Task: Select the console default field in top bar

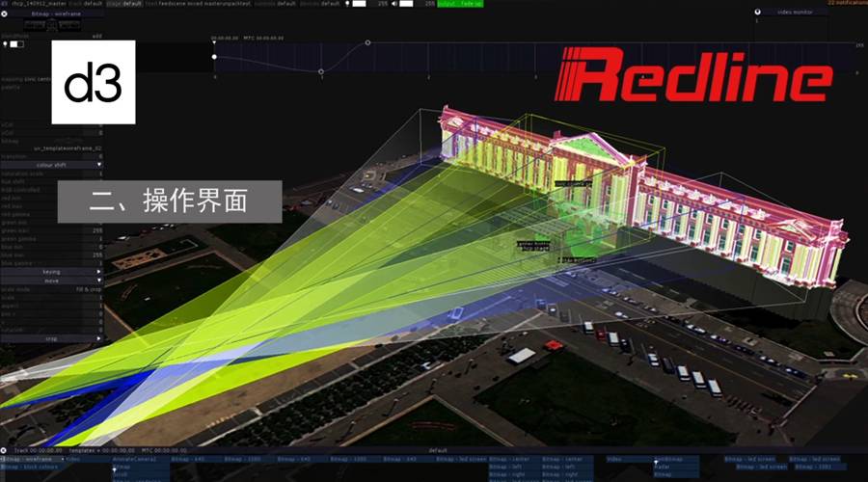Action: (x=275, y=3)
